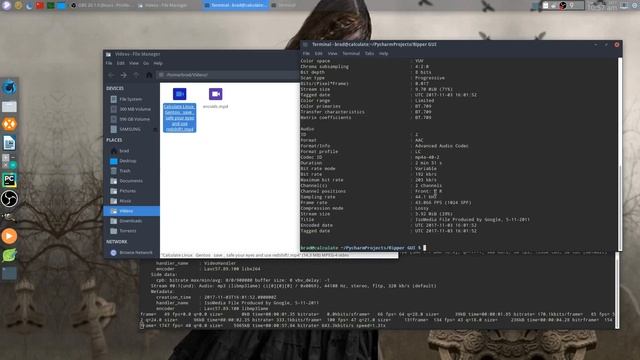Select SAMSUNG device in sidebar
This screenshot has height=360, width=640.
pyautogui.click(x=129, y=129)
